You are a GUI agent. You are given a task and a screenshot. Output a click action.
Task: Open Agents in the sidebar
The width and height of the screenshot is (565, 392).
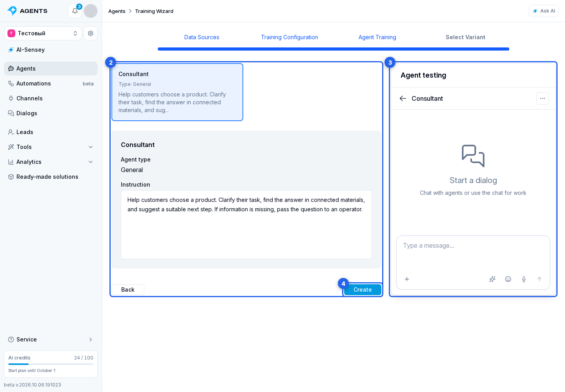click(x=51, y=69)
